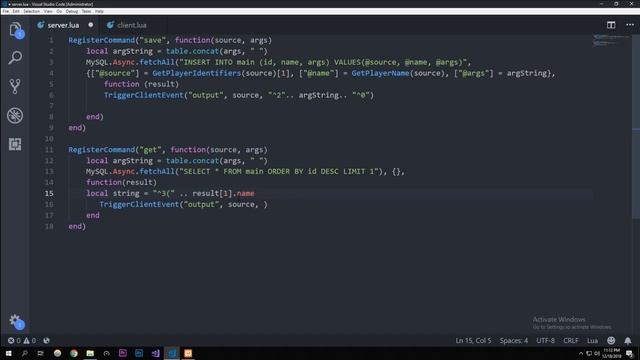Screen dimensions: 640x360
Task: Open the Debug menu
Action: (x=72, y=11)
